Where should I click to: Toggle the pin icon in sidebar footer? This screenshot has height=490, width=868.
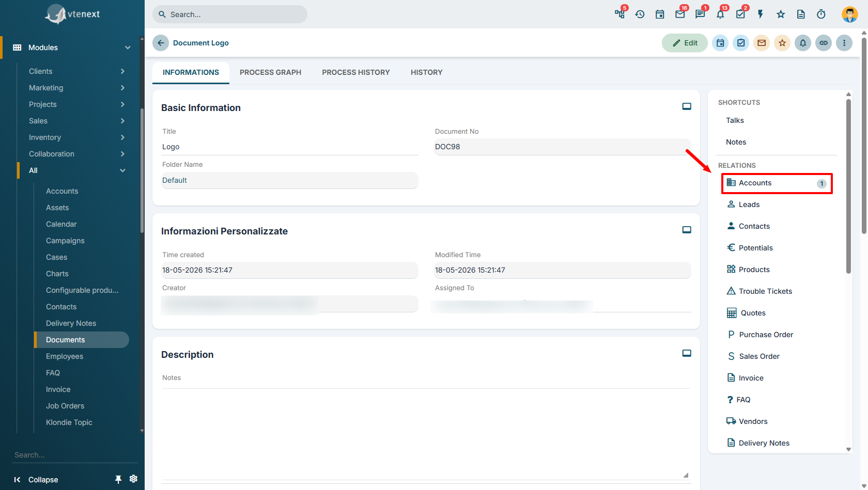pos(118,479)
